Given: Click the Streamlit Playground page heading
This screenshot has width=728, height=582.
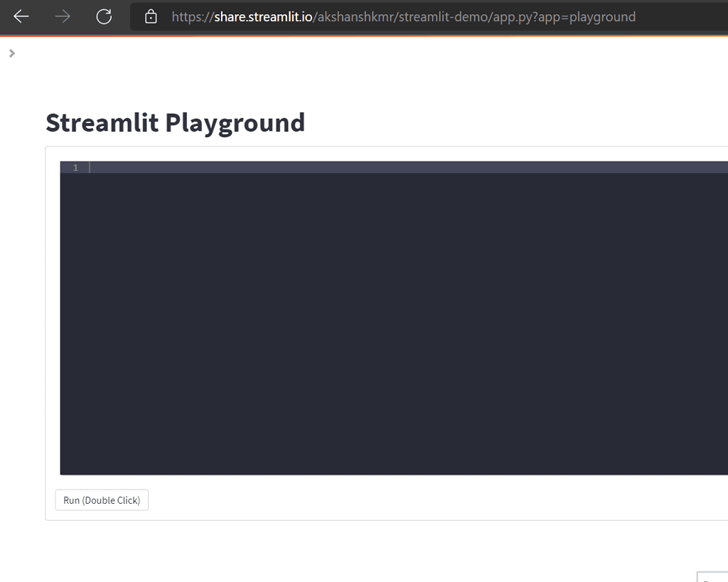Looking at the screenshot, I should click(x=175, y=122).
